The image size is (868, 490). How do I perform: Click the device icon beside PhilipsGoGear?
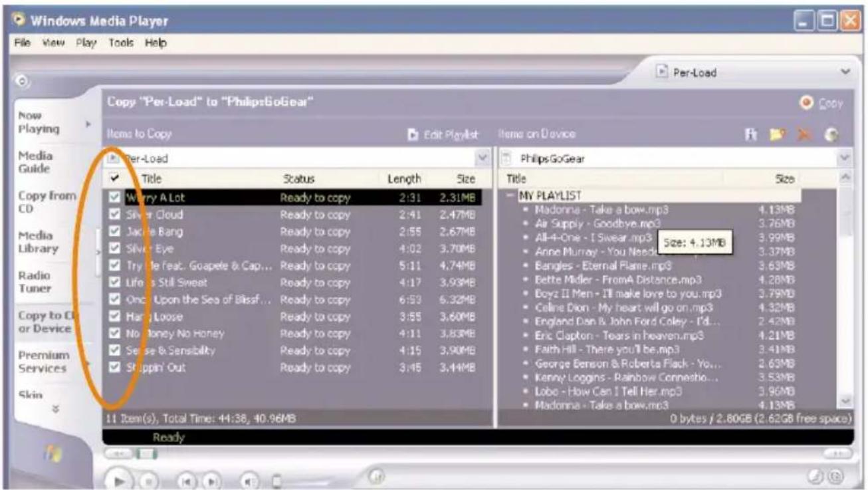(x=506, y=159)
